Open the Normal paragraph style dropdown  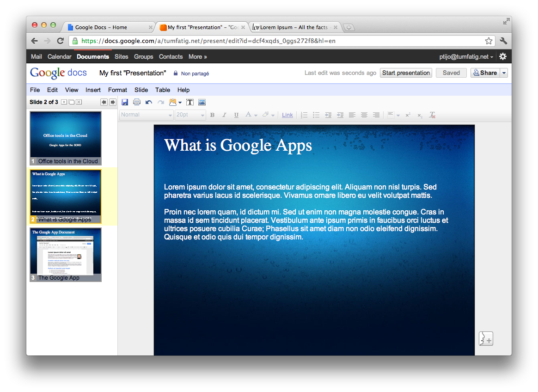click(146, 115)
